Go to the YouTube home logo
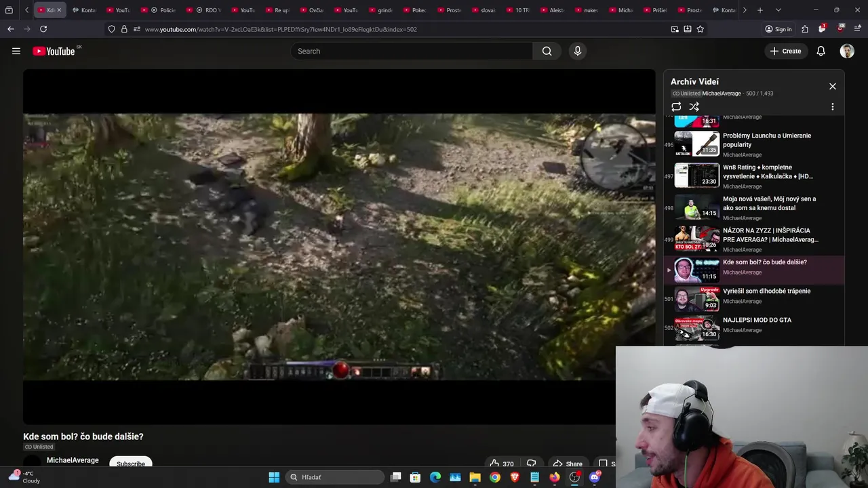This screenshot has width=868, height=488. [x=54, y=51]
